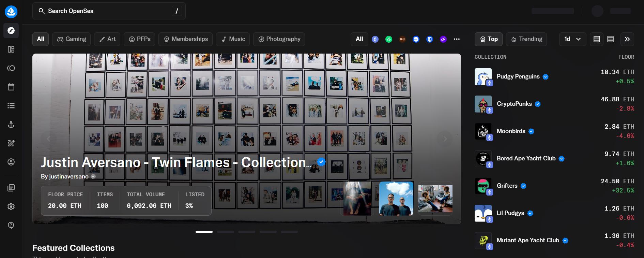Select the compass Discover icon in sidebar

coord(11,31)
